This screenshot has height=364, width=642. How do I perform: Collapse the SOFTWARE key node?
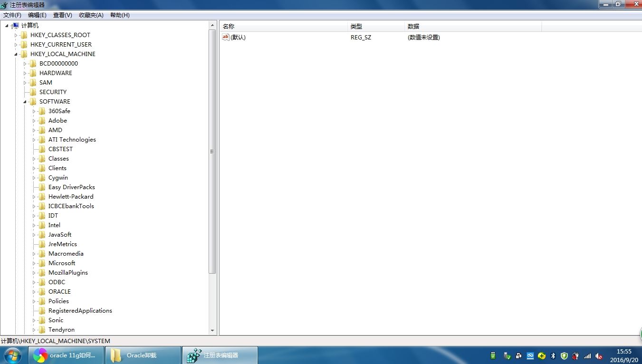(25, 102)
